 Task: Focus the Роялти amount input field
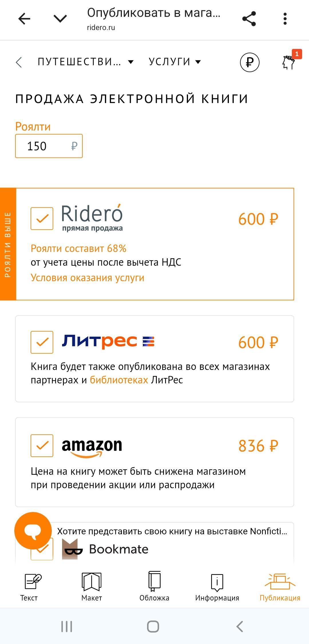(46, 146)
